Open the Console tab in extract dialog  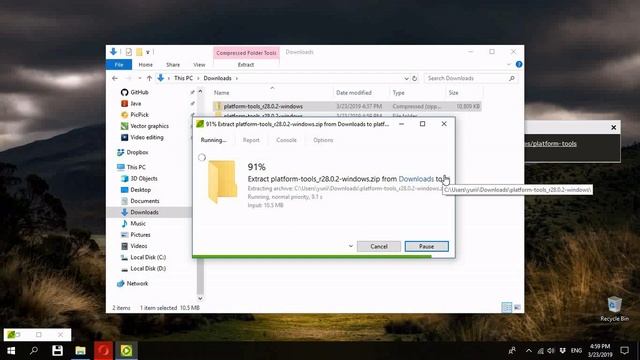pos(286,140)
